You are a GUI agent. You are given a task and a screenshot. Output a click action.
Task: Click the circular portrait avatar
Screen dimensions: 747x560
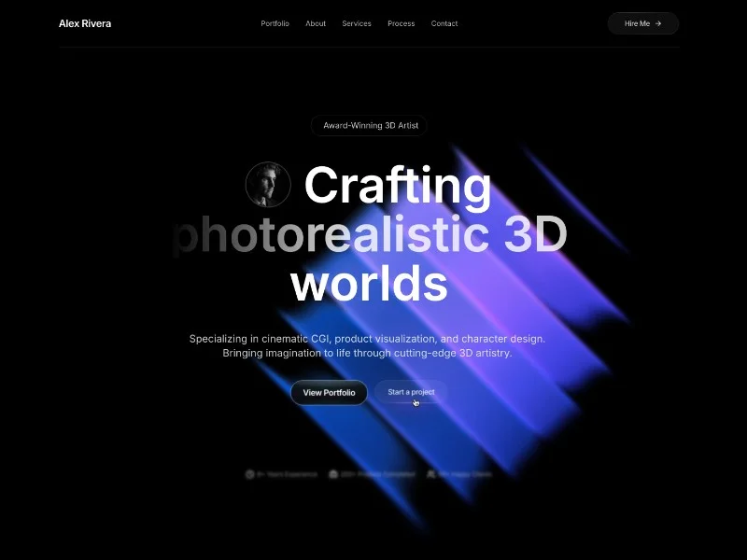[268, 184]
